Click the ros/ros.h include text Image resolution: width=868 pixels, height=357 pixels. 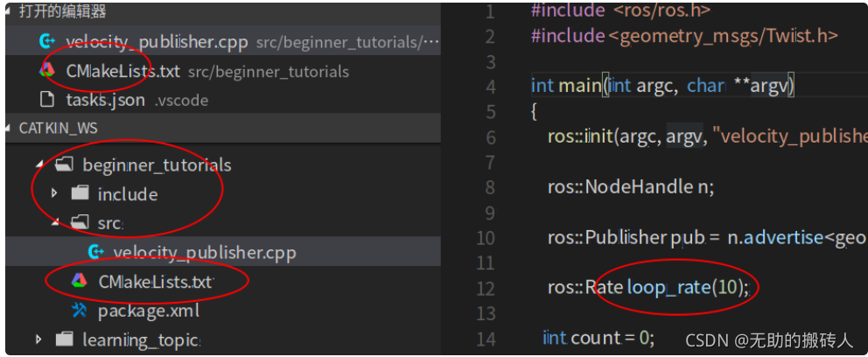point(662,10)
